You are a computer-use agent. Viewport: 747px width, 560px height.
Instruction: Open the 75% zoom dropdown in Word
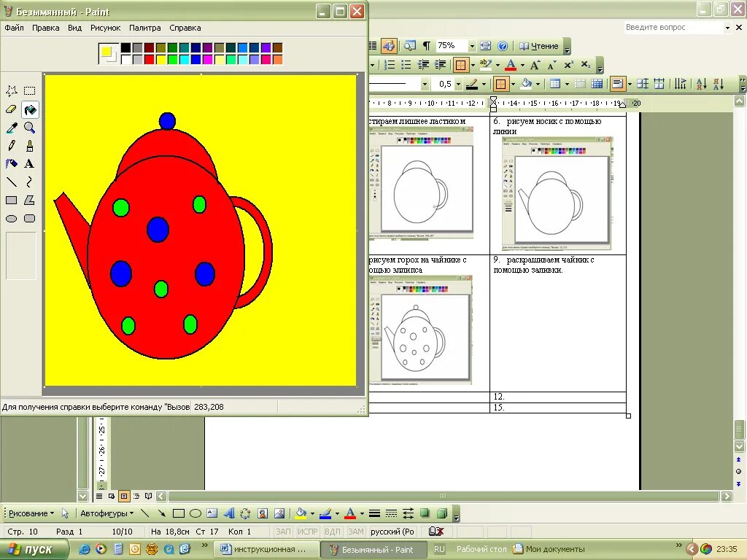point(472,46)
